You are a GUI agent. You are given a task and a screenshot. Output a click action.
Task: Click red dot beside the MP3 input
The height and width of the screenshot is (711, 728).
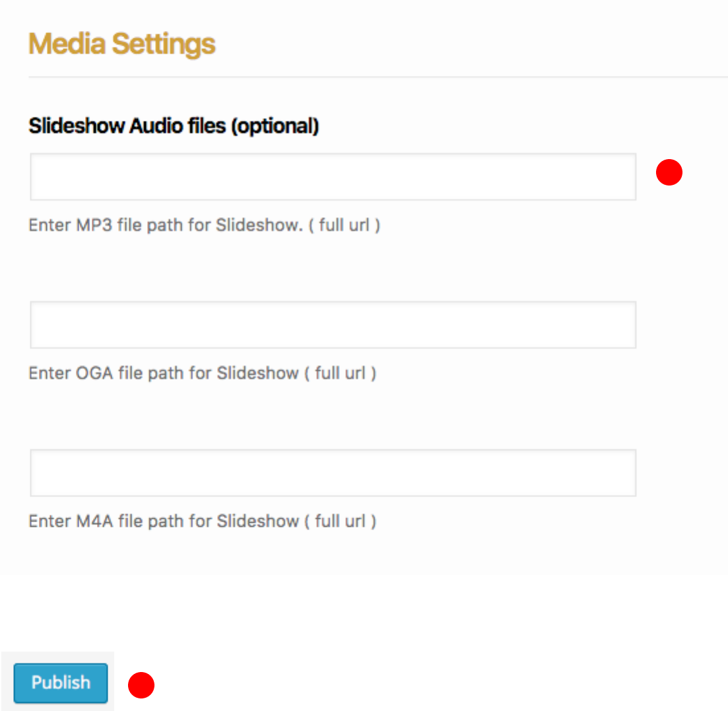pos(669,173)
